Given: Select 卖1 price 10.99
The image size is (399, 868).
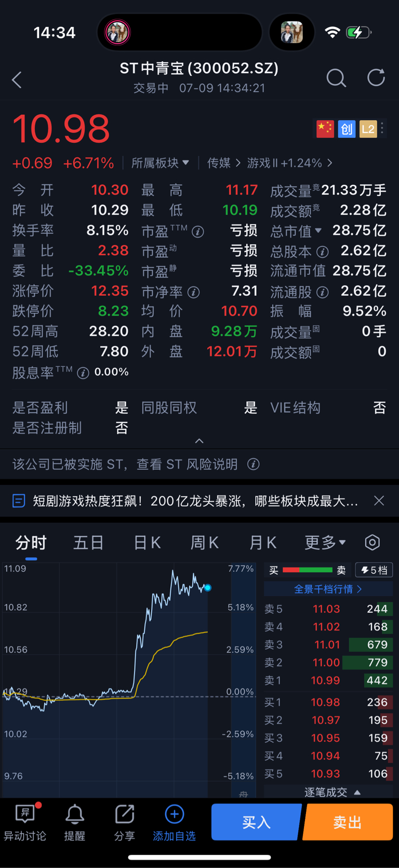Looking at the screenshot, I should 325,680.
